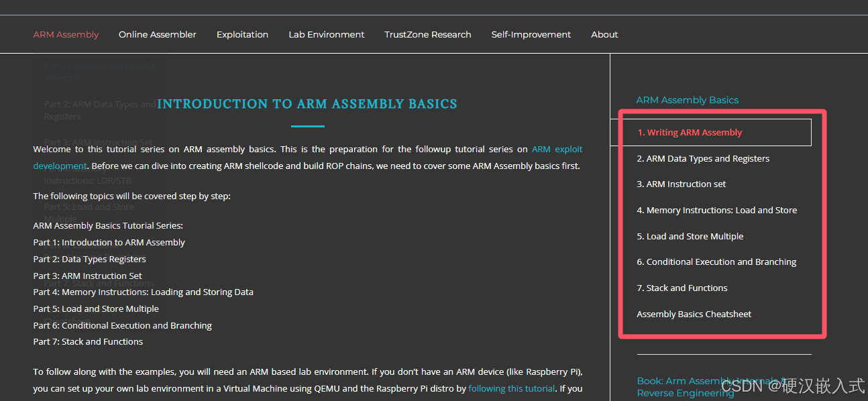
Task: Click 'The following topics will be covered' line
Action: coord(132,196)
